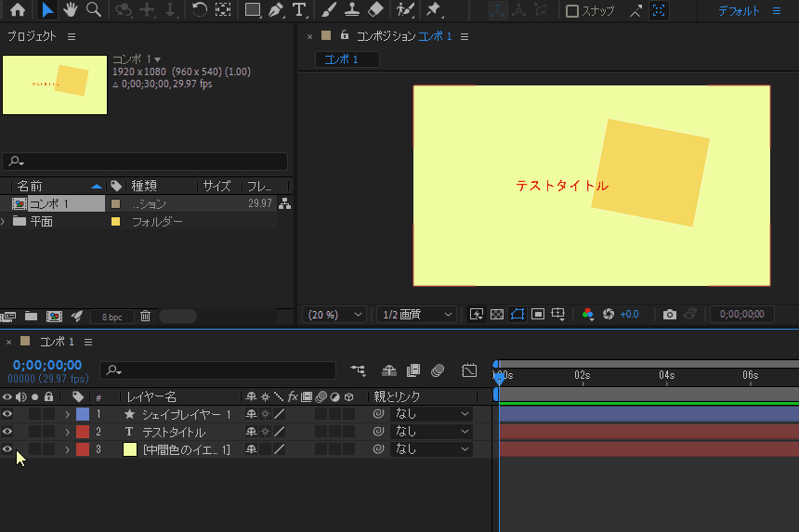Open the 1/2画質 resolution dropdown
Image resolution: width=799 pixels, height=532 pixels.
(416, 315)
